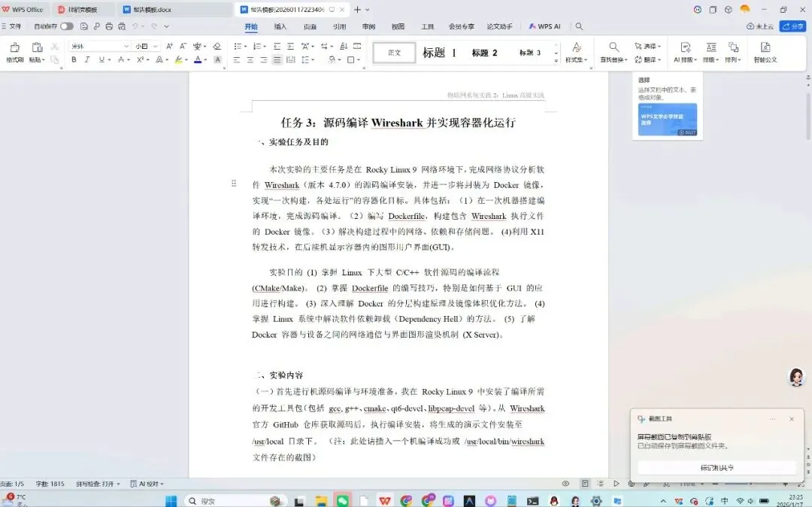Click the Find and Replace magnifier icon

coord(614,47)
